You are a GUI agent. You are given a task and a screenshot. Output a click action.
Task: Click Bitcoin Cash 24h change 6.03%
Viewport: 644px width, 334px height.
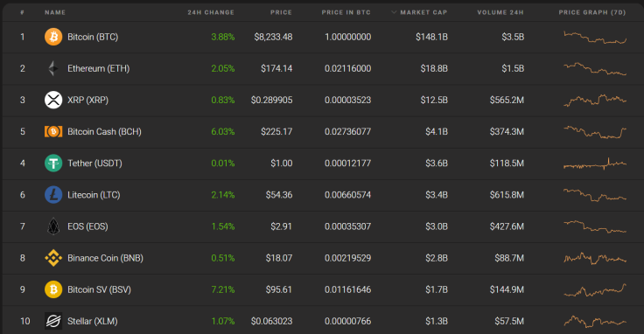[x=223, y=132]
